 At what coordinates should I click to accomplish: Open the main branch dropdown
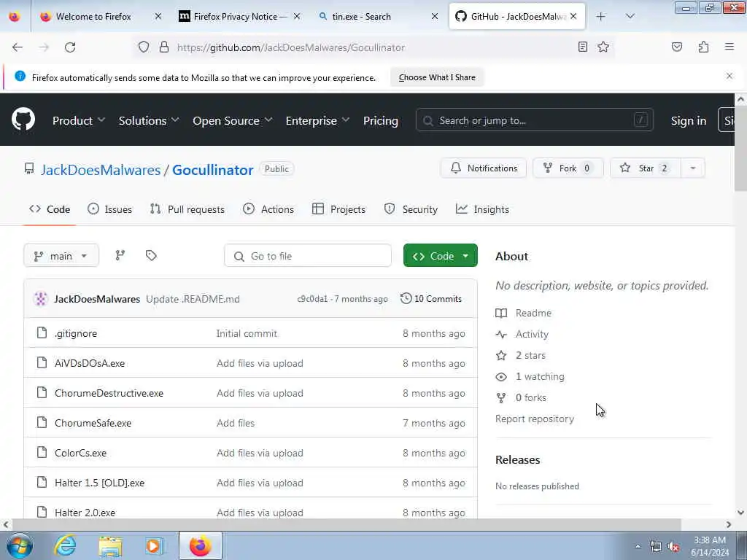pyautogui.click(x=61, y=256)
